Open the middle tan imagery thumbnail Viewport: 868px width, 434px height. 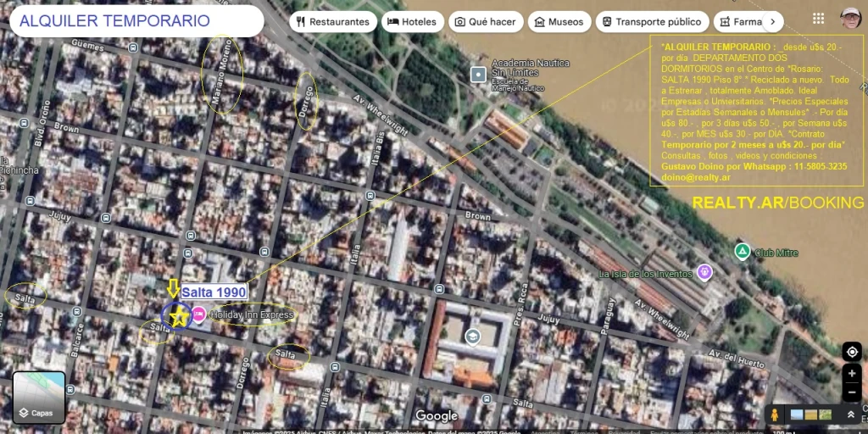click(x=811, y=415)
